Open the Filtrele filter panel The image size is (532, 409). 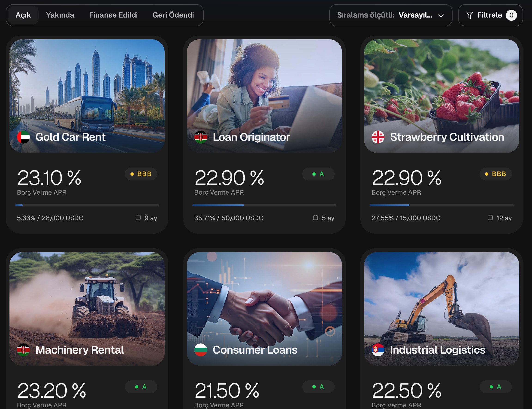[490, 15]
